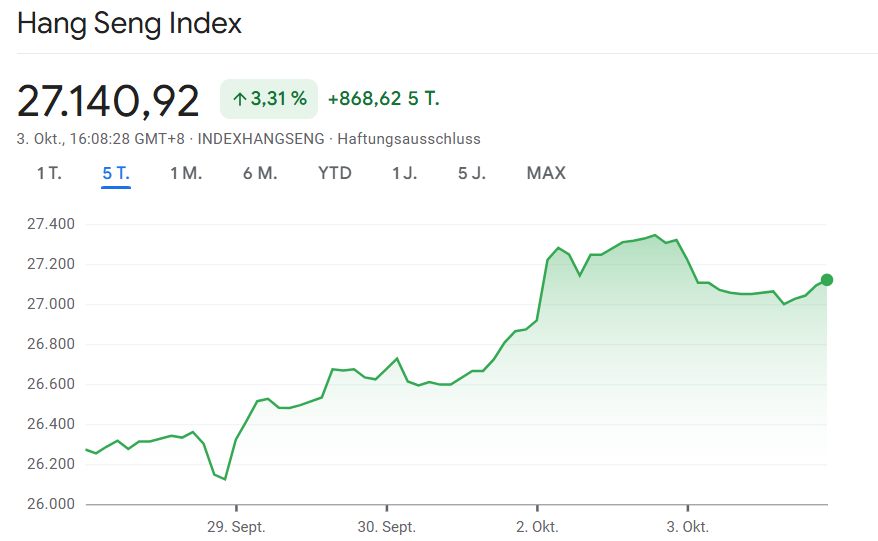Click the 30. Sept. date marker

(x=386, y=527)
